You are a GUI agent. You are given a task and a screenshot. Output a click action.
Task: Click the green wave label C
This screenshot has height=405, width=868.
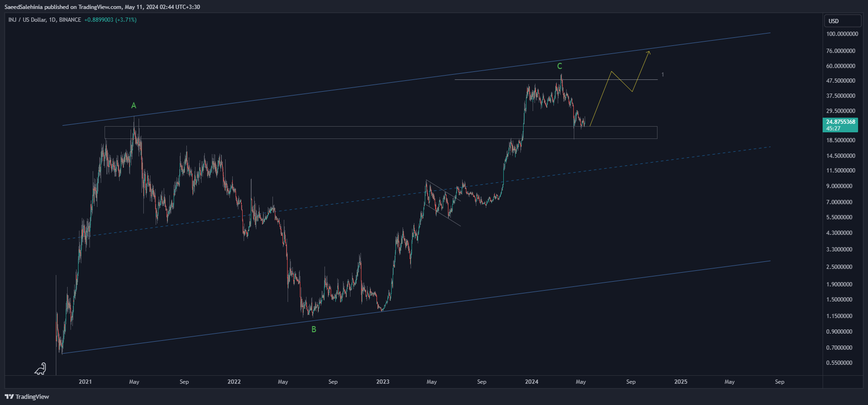click(560, 66)
